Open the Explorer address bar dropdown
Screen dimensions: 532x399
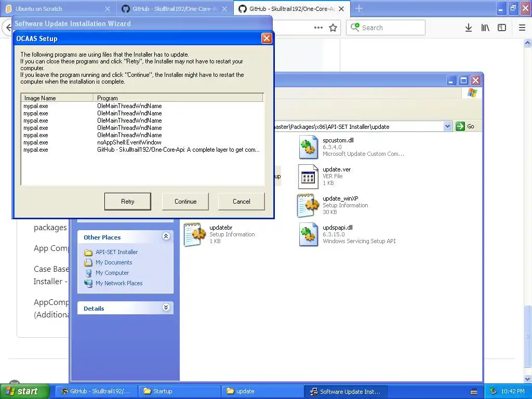point(447,127)
